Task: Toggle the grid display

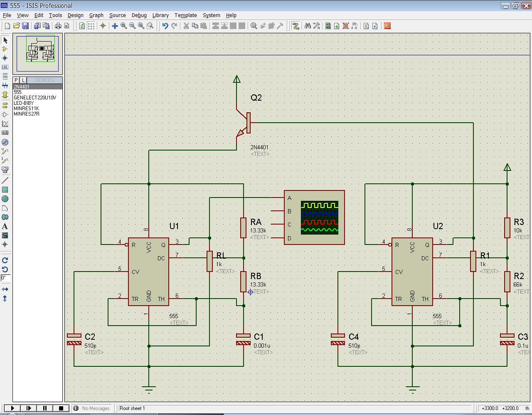Action: (x=91, y=26)
